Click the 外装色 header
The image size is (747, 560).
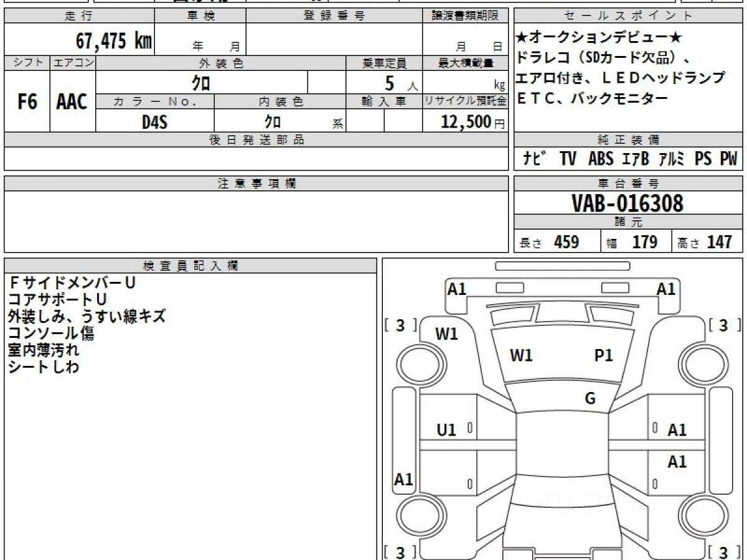point(221,63)
